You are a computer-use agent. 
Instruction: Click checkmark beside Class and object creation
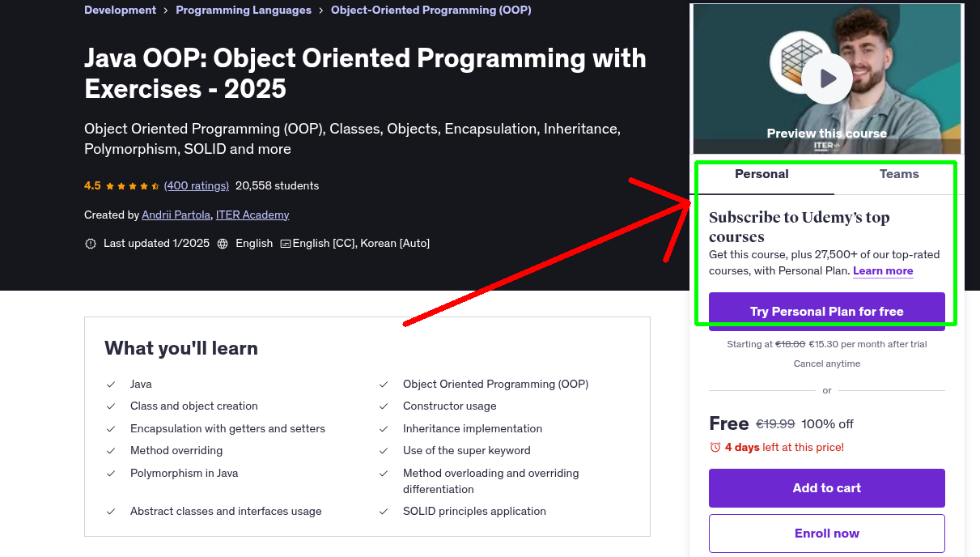(111, 406)
